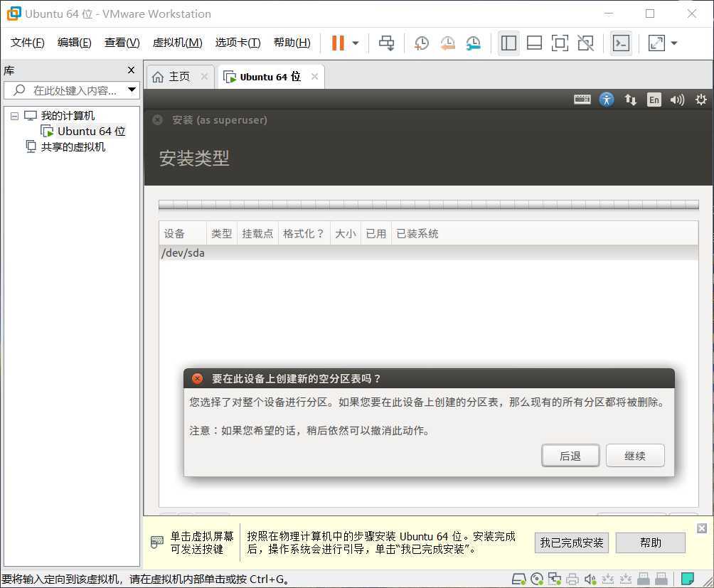
Task: Click the 设备 column header
Action: tap(183, 233)
